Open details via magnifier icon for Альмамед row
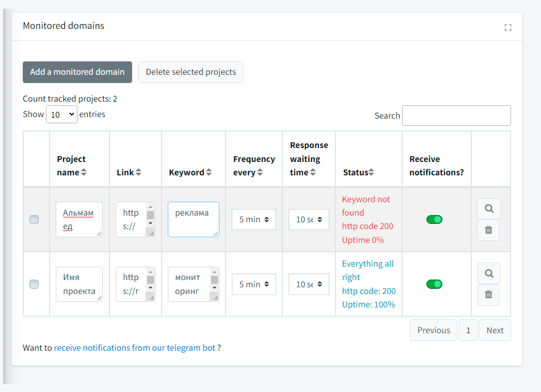541x392 pixels. point(489,209)
